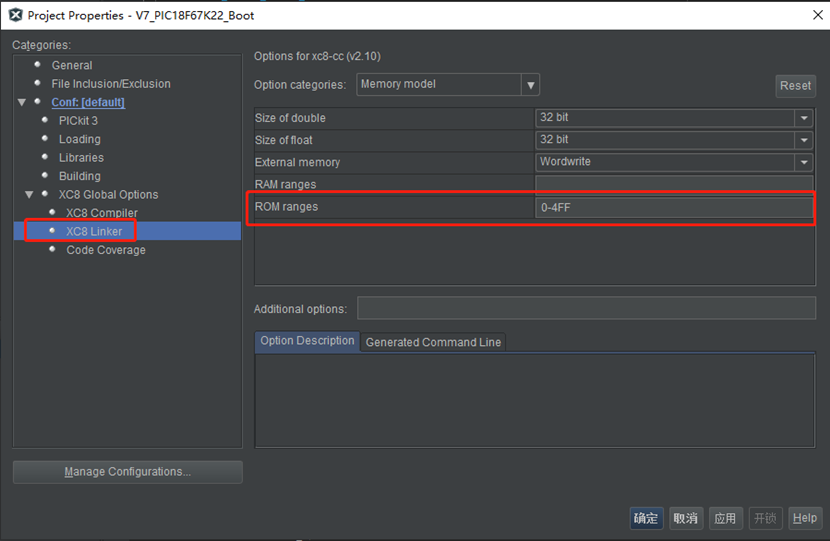
Task: Select the XC8 Linker category
Action: coord(94,231)
